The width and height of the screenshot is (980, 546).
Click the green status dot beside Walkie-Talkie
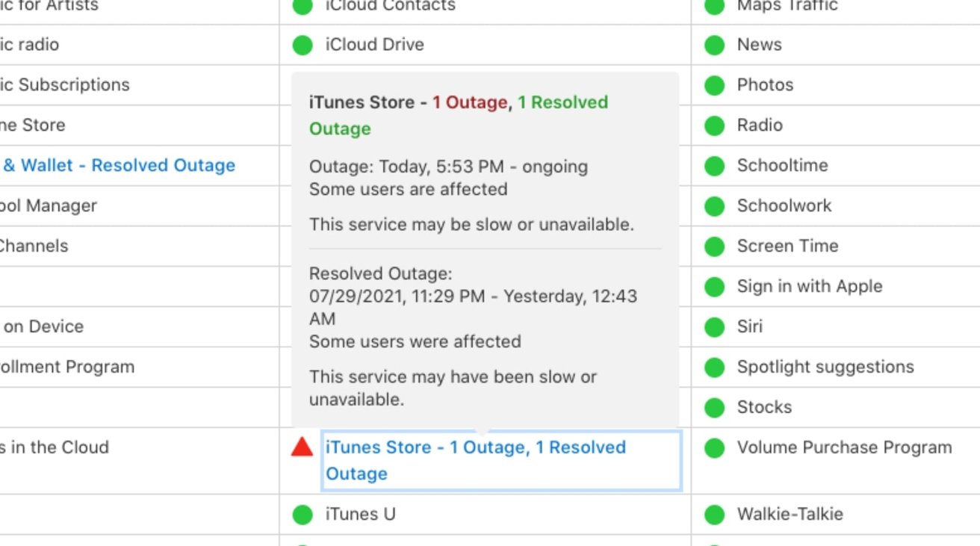[715, 515]
